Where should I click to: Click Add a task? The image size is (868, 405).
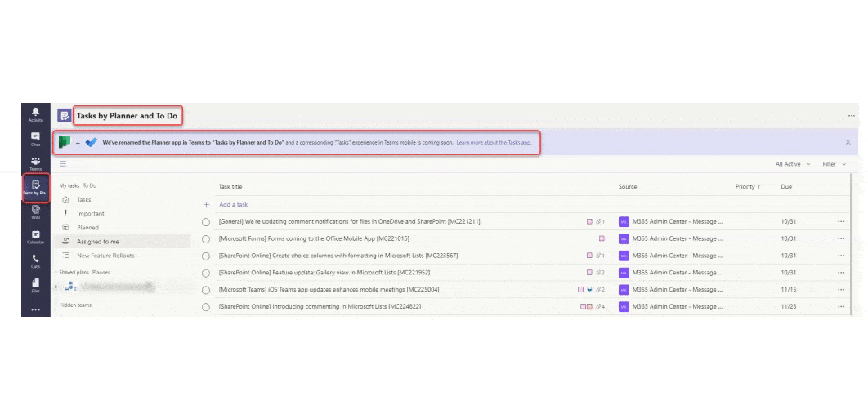click(x=233, y=205)
